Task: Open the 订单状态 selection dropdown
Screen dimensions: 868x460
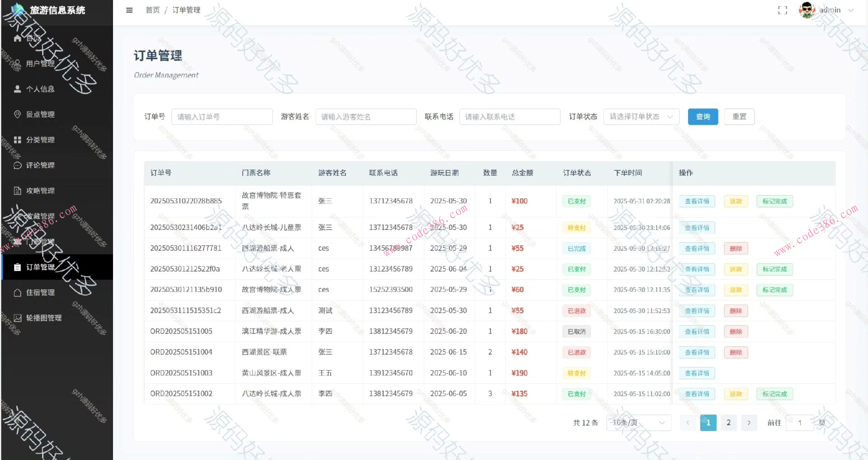Action: coord(641,117)
